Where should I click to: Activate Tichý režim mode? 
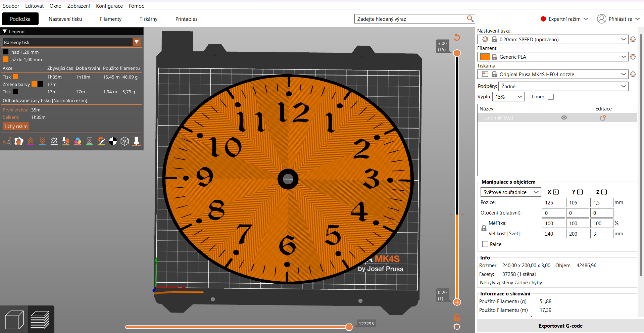click(15, 126)
